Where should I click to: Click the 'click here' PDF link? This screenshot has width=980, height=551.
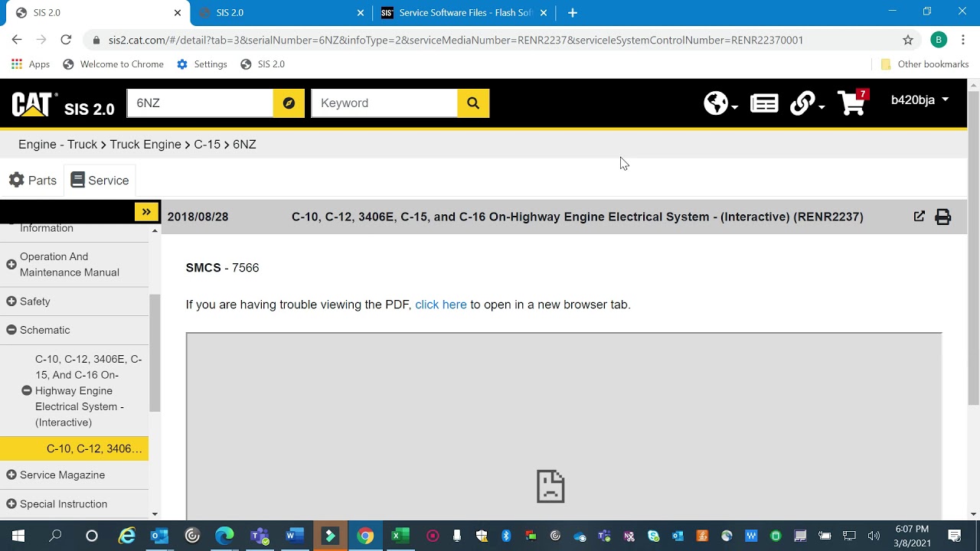click(441, 305)
